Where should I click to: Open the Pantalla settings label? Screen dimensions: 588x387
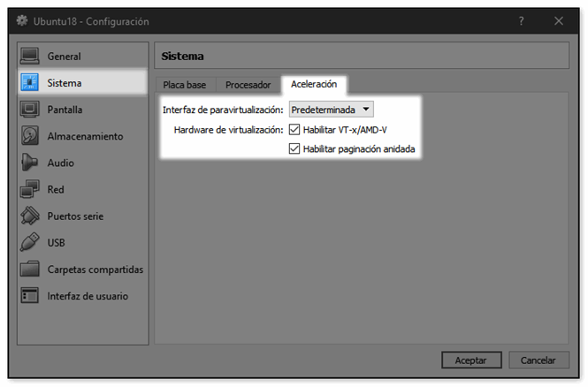pyautogui.click(x=65, y=110)
